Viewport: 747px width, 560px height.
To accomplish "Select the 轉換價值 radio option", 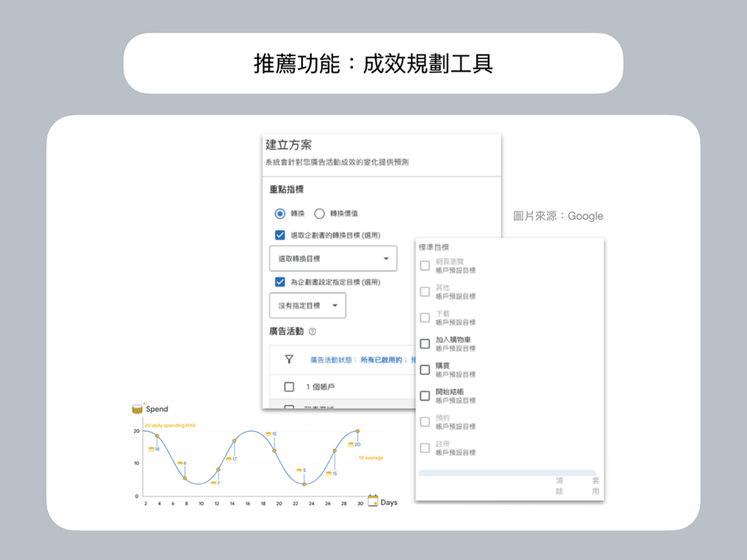I will point(319,214).
